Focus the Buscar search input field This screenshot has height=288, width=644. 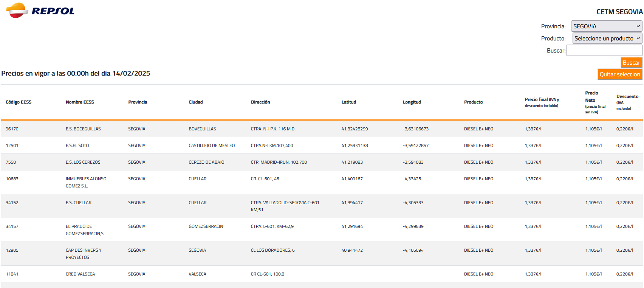pyautogui.click(x=604, y=50)
